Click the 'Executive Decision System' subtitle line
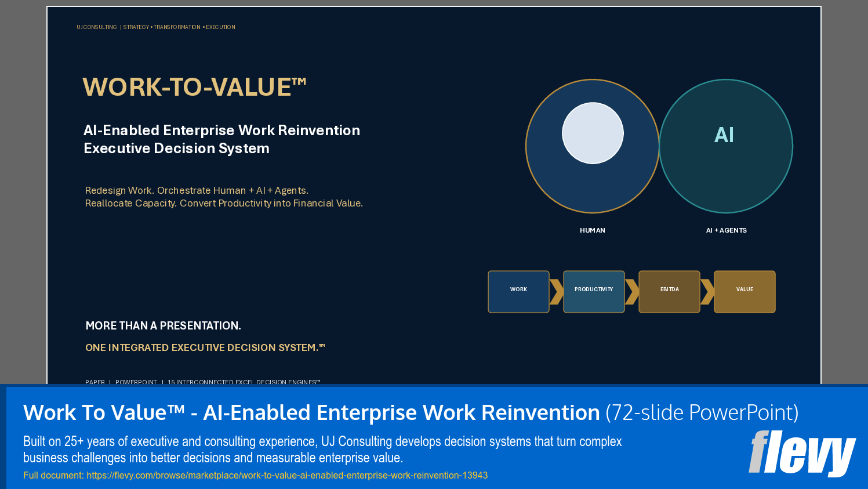The height and width of the screenshot is (489, 868). (x=176, y=148)
